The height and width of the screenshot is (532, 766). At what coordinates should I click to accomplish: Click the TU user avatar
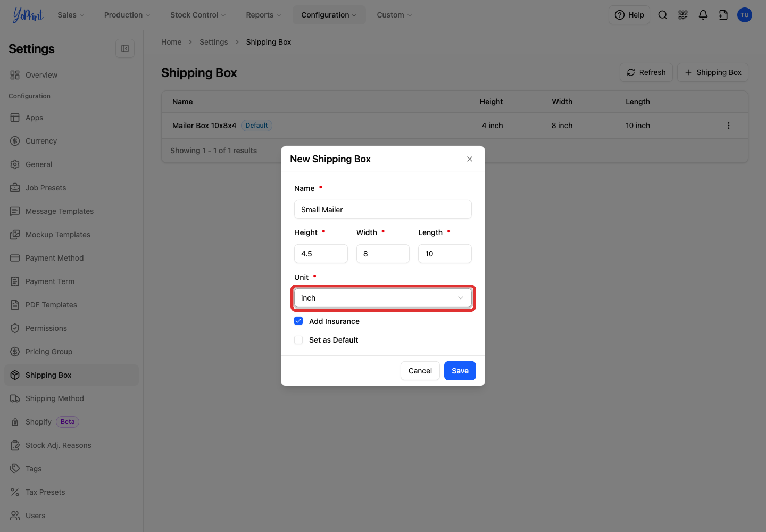[x=745, y=15]
